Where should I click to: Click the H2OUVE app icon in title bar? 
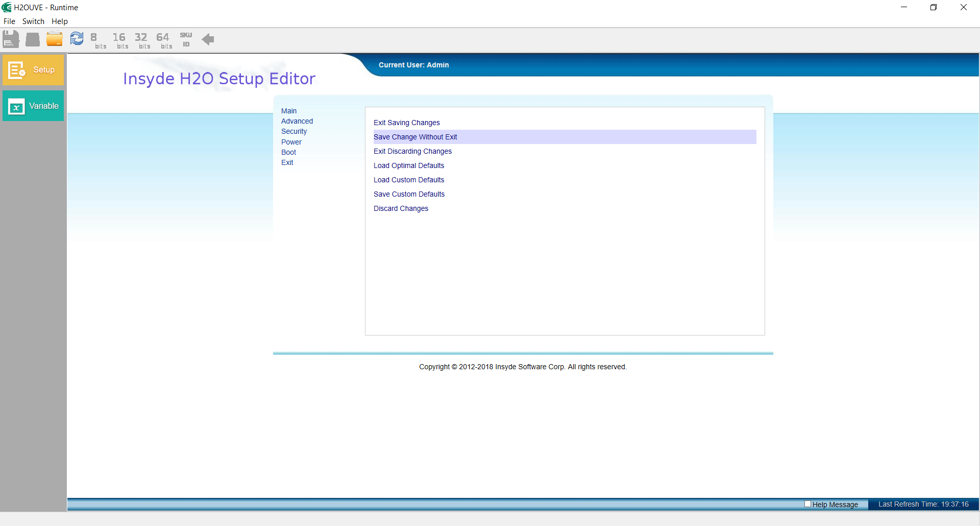point(7,7)
